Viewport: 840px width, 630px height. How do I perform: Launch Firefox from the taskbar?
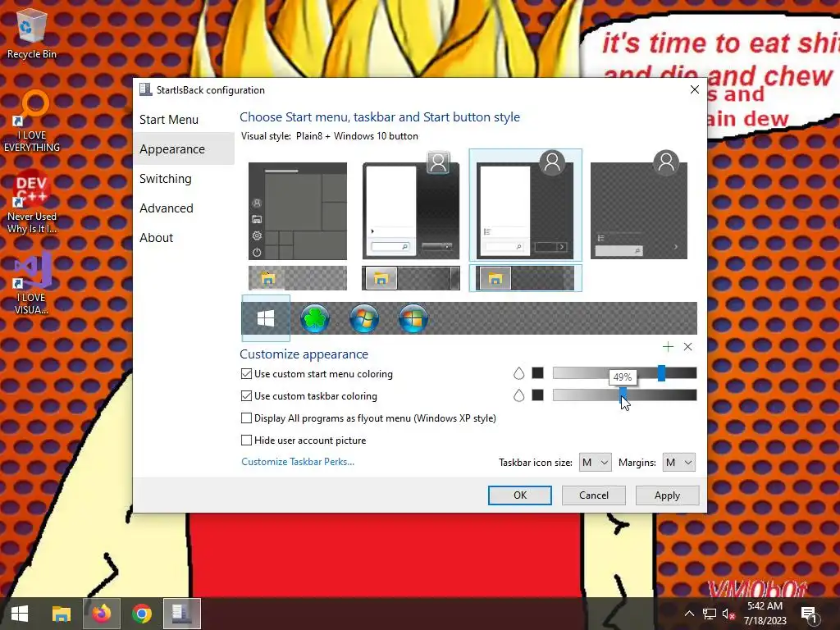tap(101, 614)
